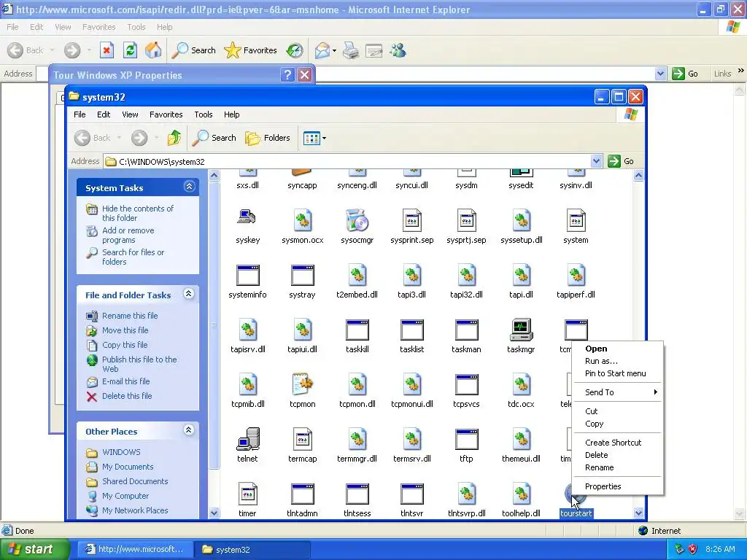This screenshot has width=747, height=560.
Task: Click the system32 address path field
Action: 352,161
